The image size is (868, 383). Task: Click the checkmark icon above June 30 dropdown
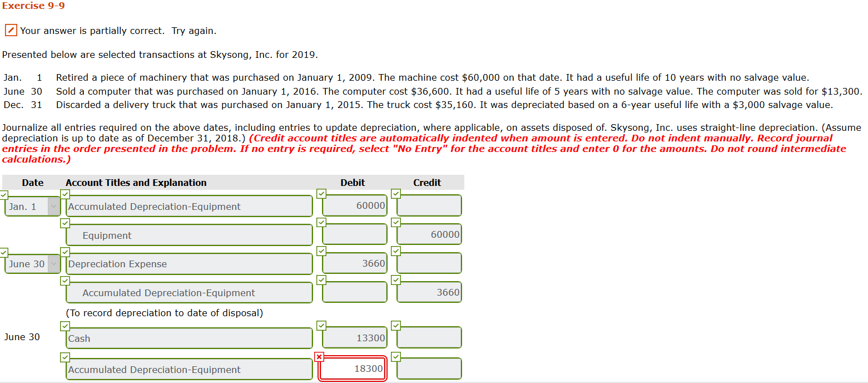tap(4, 253)
